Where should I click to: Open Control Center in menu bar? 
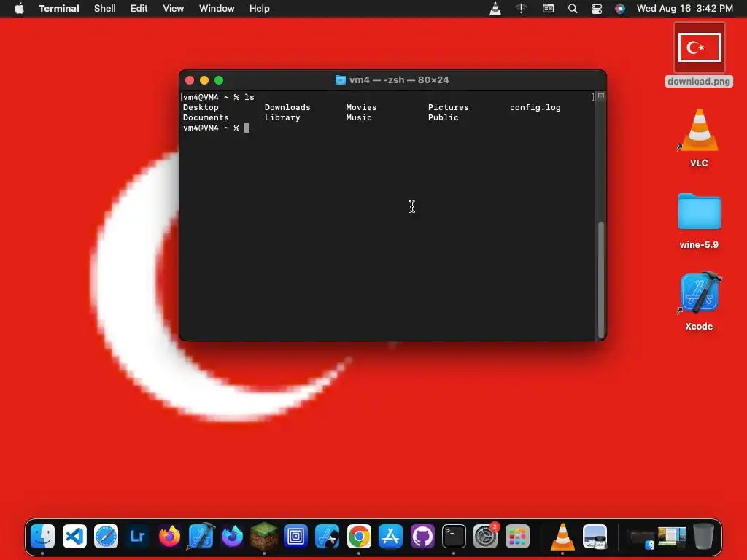coord(597,9)
